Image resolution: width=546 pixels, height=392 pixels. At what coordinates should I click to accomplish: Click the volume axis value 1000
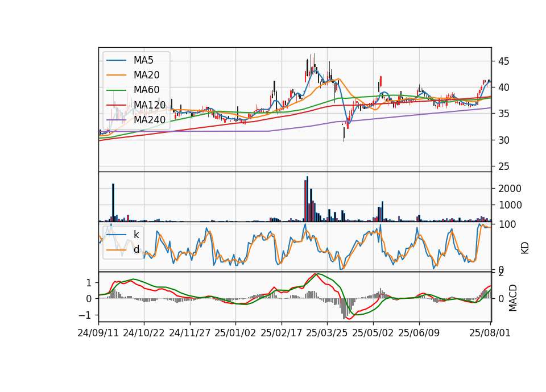510,205
